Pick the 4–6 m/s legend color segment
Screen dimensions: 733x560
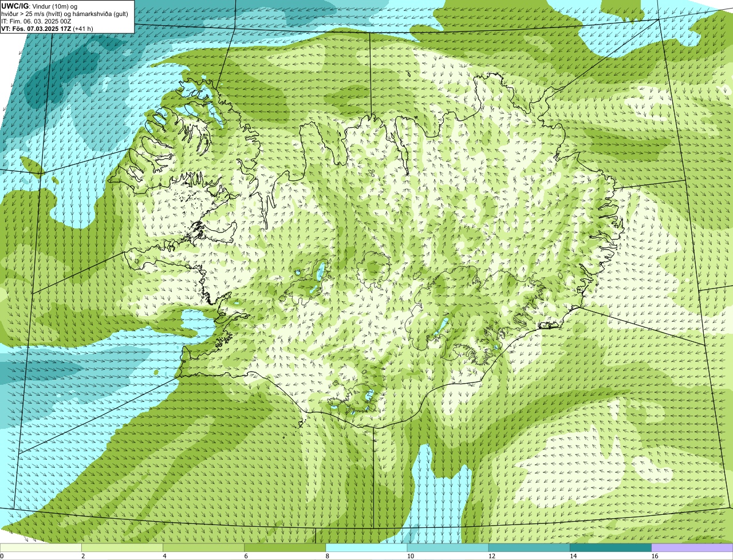(203, 547)
